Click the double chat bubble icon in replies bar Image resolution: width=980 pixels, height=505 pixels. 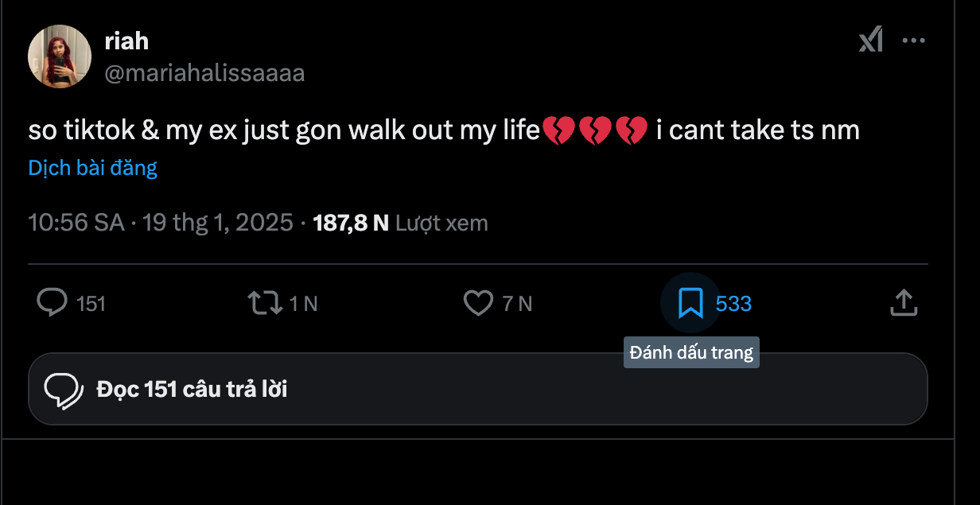point(64,389)
